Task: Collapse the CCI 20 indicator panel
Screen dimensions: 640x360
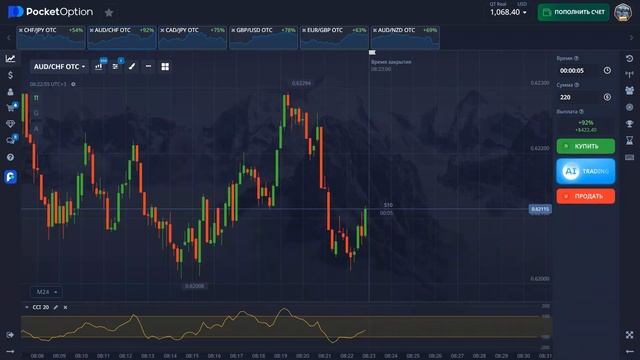Action: point(27,307)
